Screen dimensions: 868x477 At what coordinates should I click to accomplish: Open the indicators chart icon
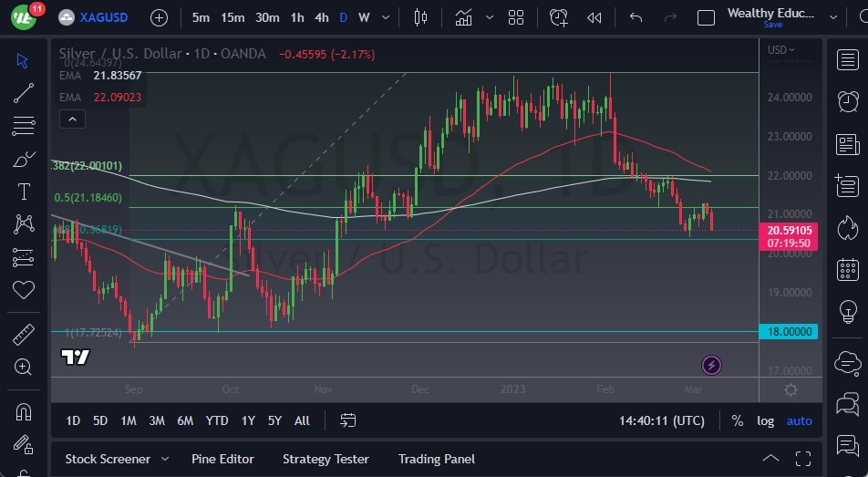[464, 17]
